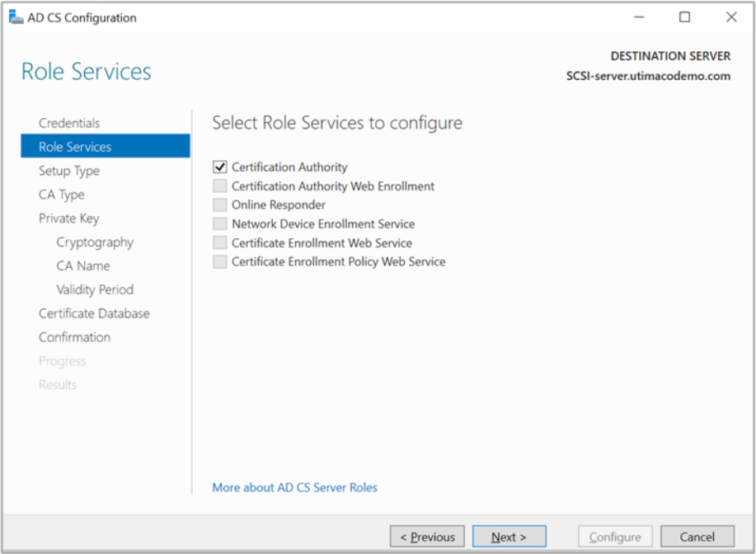Go to the Credentials step
756x554 pixels.
[69, 123]
